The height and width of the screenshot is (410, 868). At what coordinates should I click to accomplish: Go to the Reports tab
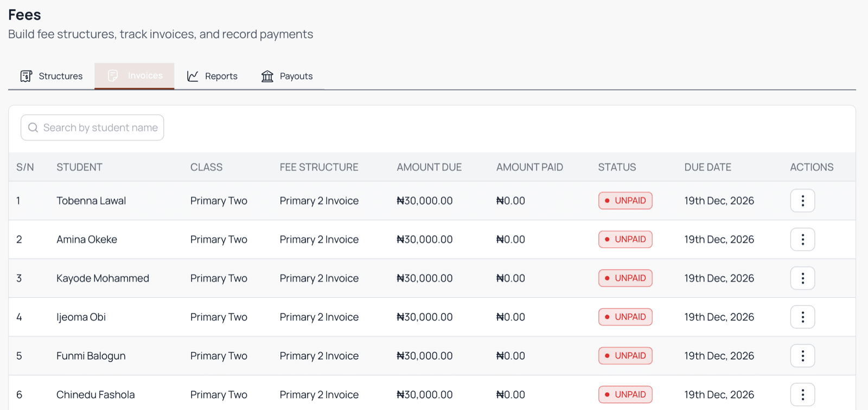[x=212, y=76]
